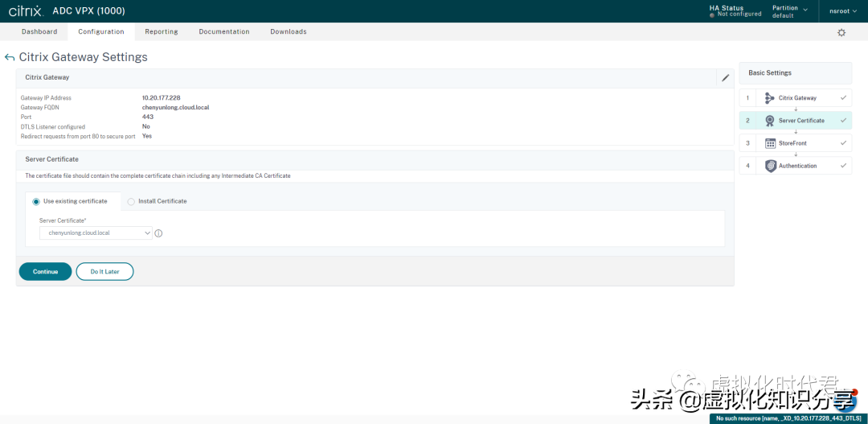Image resolution: width=868 pixels, height=424 pixels.
Task: Open the Downloads tab
Action: (x=289, y=31)
